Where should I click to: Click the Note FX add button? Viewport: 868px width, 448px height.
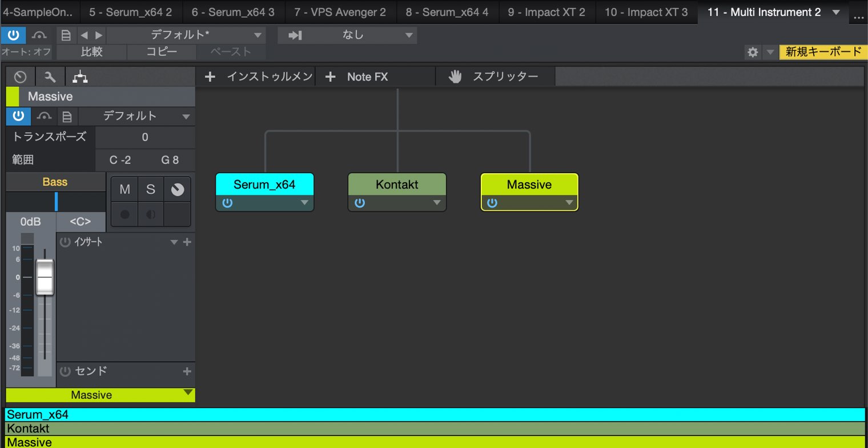(375, 77)
